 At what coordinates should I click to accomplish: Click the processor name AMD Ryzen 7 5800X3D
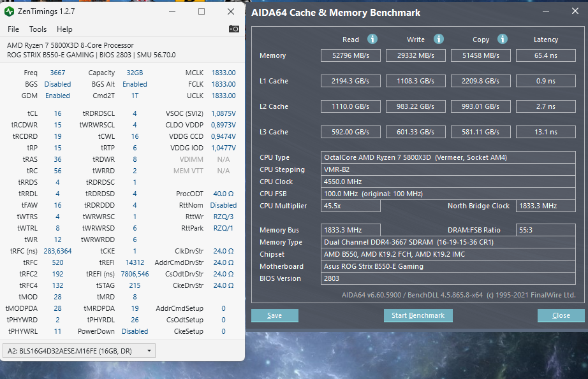[70, 45]
